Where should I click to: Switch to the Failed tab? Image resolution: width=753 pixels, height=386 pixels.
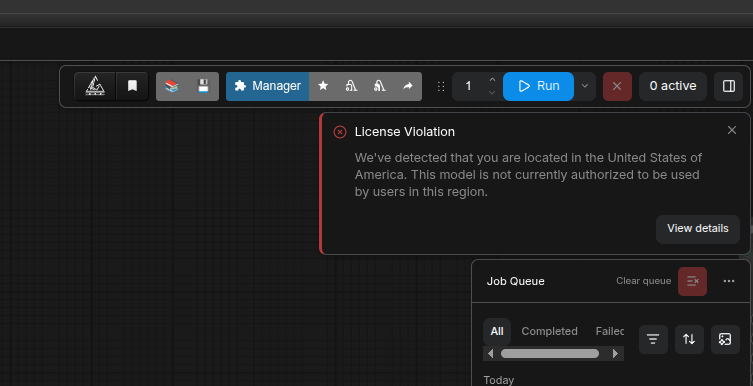tap(610, 332)
